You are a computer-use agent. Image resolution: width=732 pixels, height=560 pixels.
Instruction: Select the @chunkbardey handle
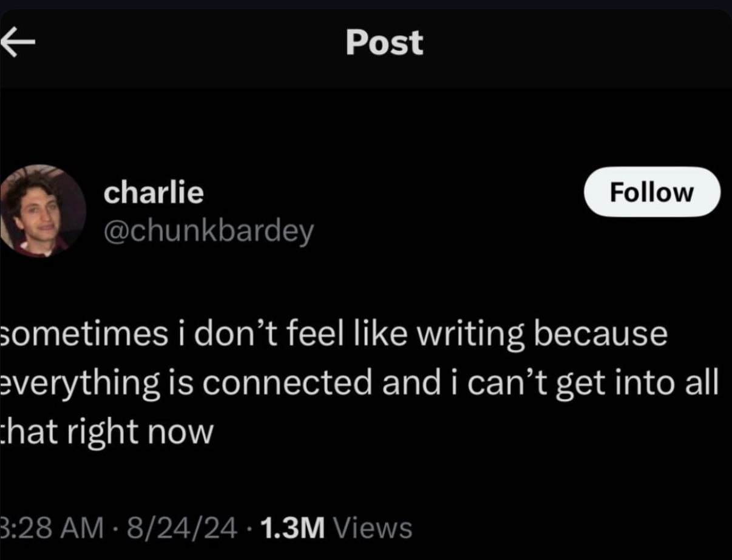coord(209,231)
